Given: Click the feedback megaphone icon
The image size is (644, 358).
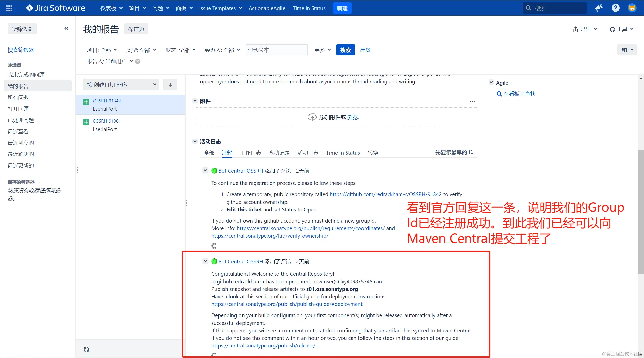Looking at the screenshot, I should (x=599, y=8).
